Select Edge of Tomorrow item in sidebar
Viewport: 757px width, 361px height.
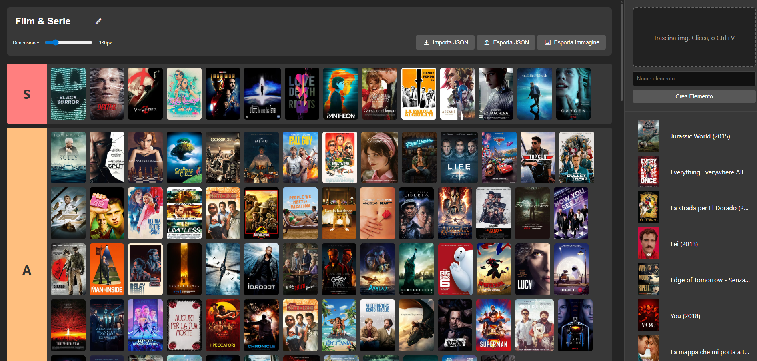[694, 279]
